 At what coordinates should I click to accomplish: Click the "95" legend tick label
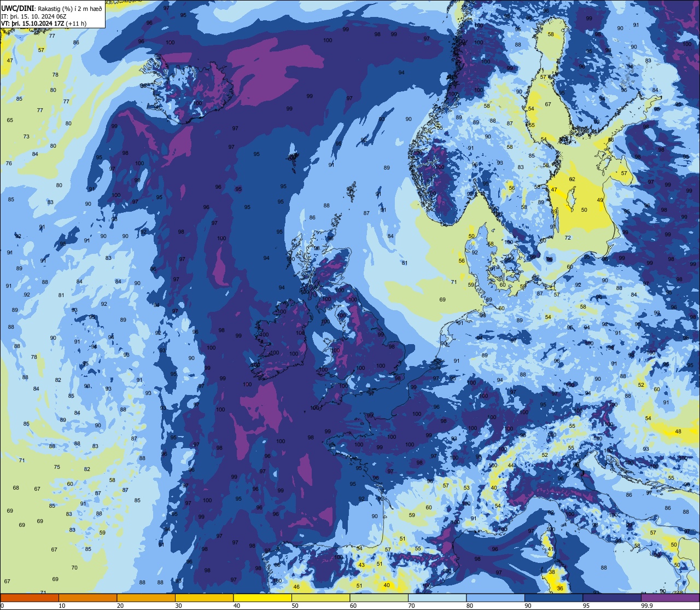pyautogui.click(x=586, y=606)
